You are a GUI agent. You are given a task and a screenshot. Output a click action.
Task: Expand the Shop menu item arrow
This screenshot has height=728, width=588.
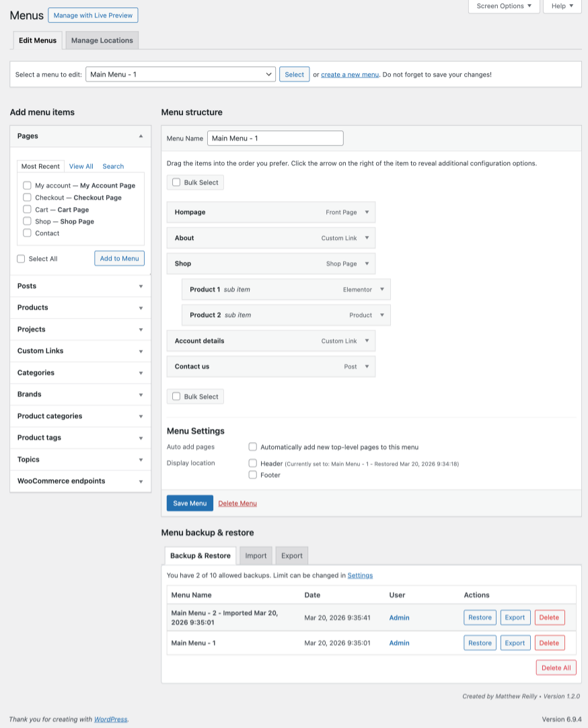(x=367, y=264)
